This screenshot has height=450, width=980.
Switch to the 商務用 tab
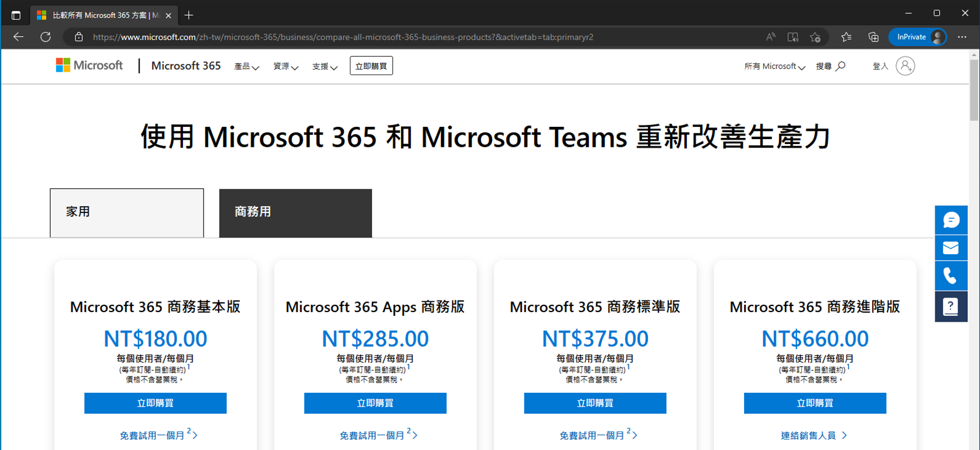click(x=295, y=213)
